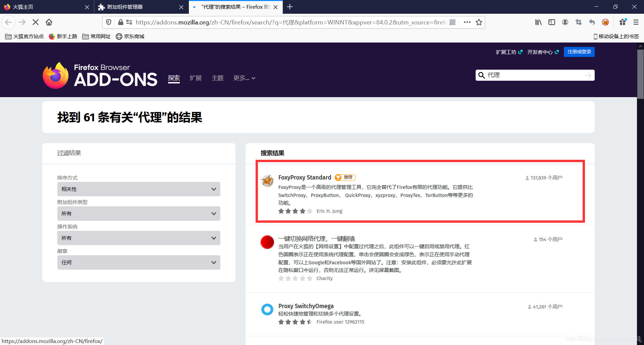Screen dimensions: 644x345
Task: Click the Eric H. Jung author name
Action: [x=329, y=211]
